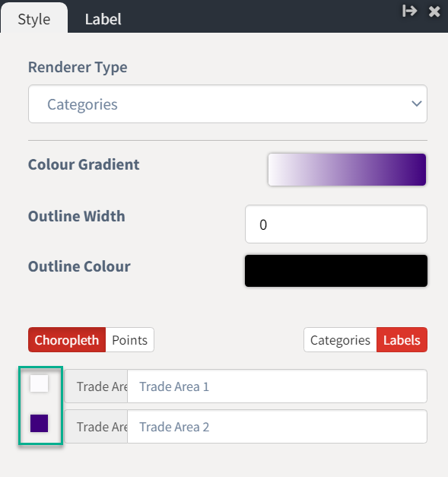This screenshot has height=477, width=448.
Task: Click the second row's grey Trade Area prefix
Action: [x=96, y=427]
